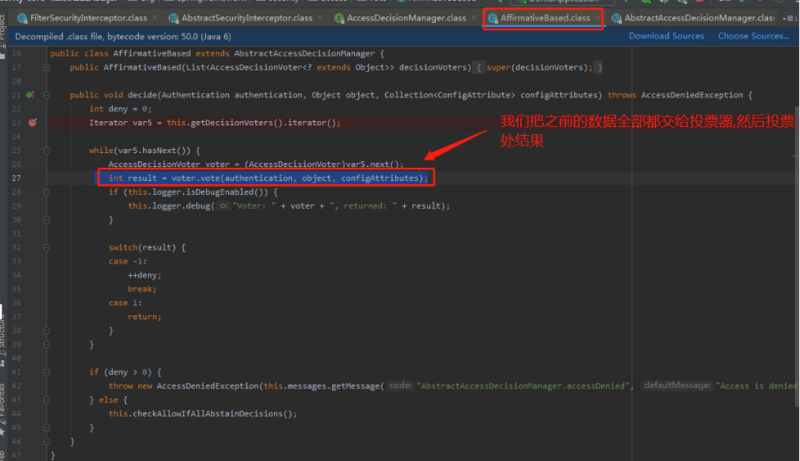Click the 'code:' parameter hint on line 42
The image size is (800, 461).
pos(401,386)
